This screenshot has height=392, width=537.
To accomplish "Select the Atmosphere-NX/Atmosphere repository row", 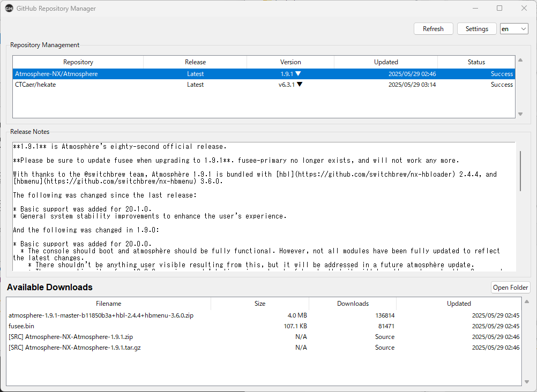I will [264, 73].
